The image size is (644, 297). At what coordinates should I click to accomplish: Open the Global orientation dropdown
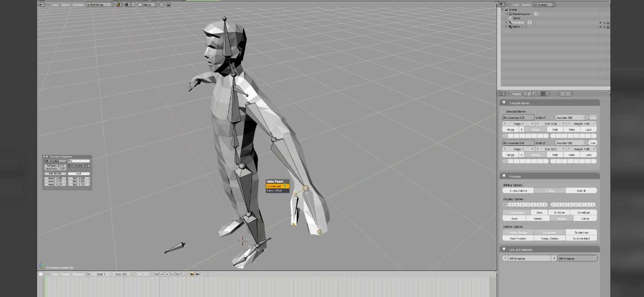pos(147,4)
